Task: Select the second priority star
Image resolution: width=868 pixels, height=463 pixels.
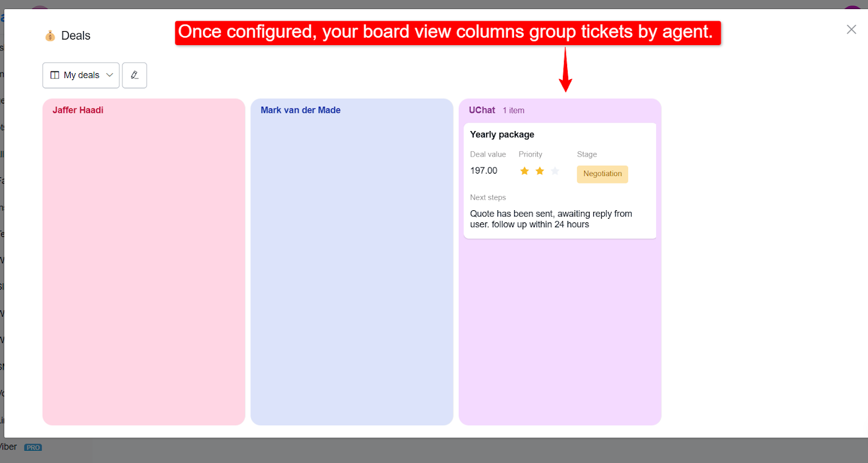Action: [x=540, y=171]
